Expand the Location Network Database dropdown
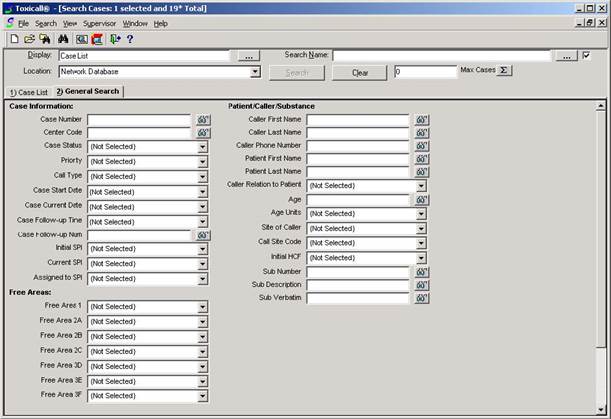 [x=255, y=72]
